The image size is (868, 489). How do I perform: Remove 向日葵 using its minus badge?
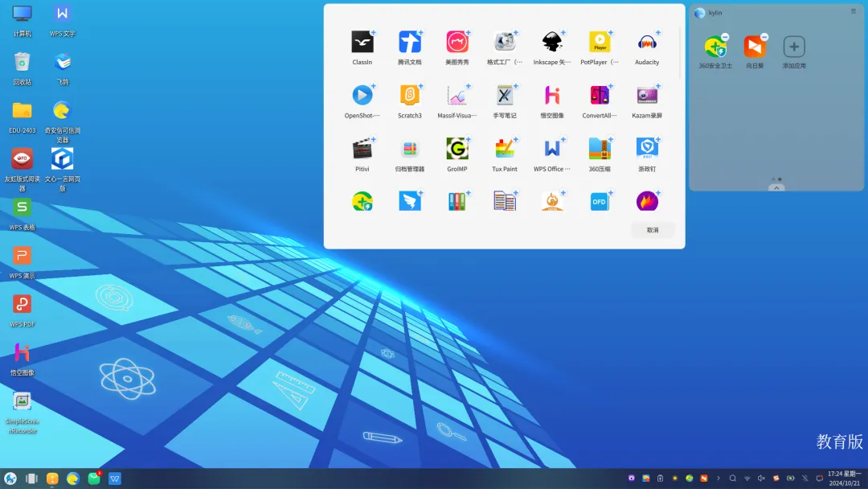764,37
